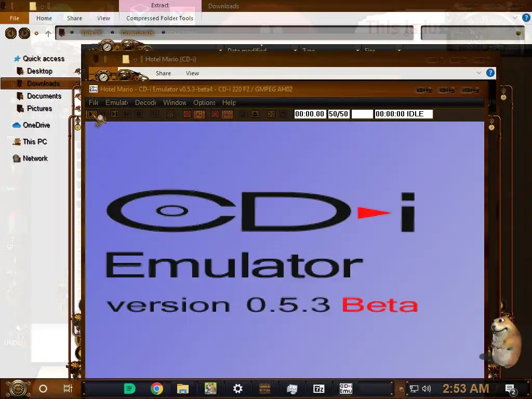532x399 pixels.
Task: Click the Start button on the taskbar
Action: (x=18, y=389)
